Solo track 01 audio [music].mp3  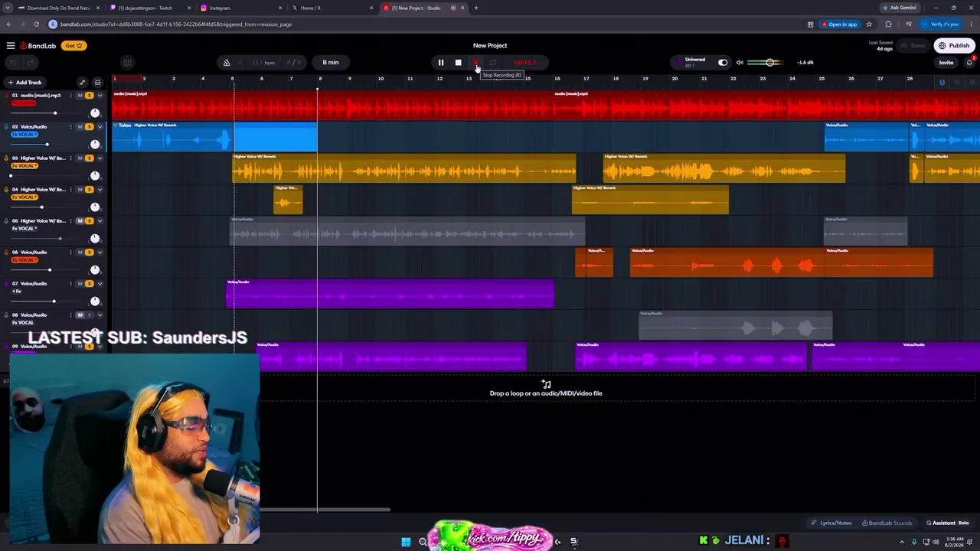pos(90,96)
